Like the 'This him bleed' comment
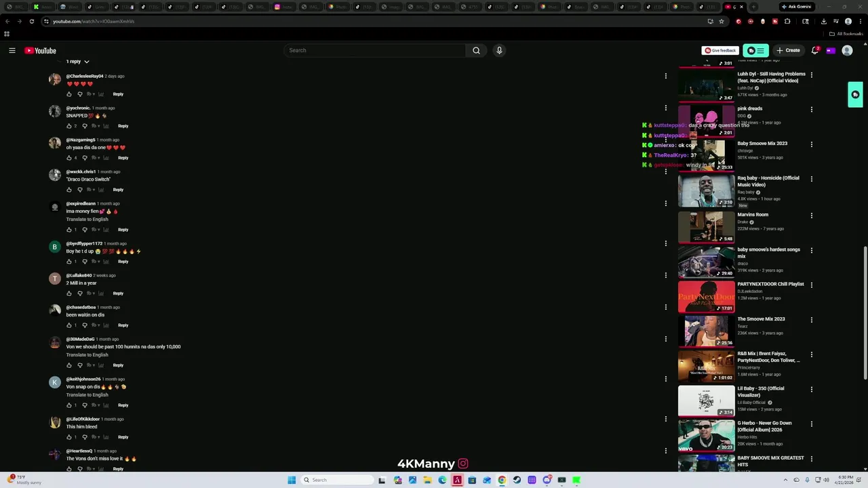868x488 pixels. point(69,437)
